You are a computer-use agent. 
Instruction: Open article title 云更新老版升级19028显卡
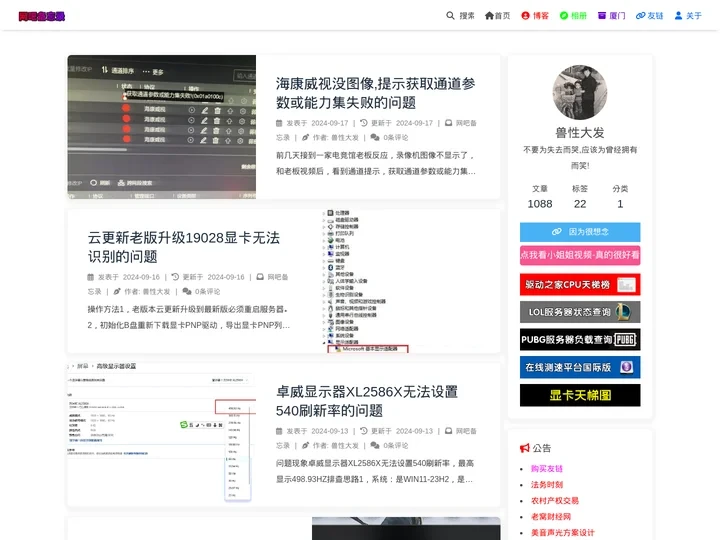tap(184, 247)
